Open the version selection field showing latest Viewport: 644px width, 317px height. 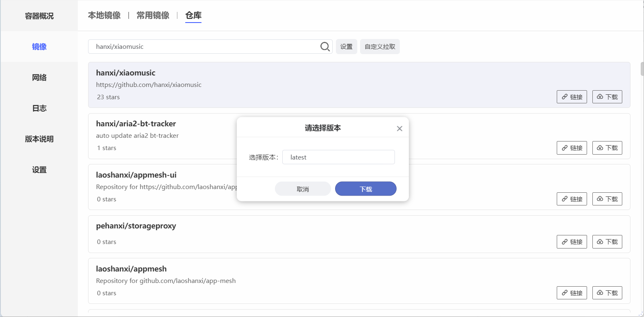(x=338, y=157)
